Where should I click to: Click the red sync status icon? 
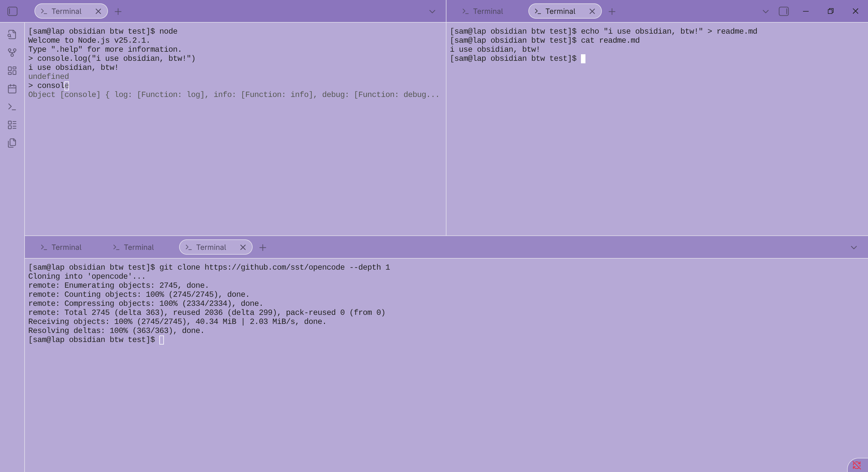pyautogui.click(x=856, y=465)
